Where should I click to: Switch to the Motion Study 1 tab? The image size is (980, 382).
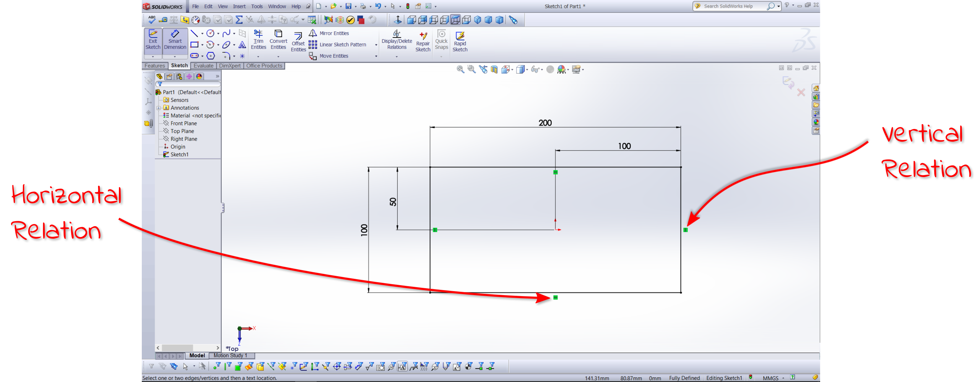(231, 355)
